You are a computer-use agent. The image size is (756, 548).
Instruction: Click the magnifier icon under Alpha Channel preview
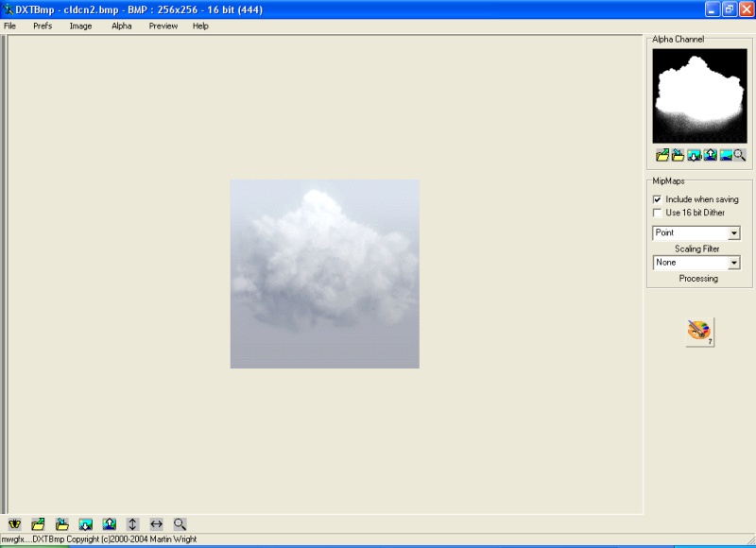click(x=740, y=155)
